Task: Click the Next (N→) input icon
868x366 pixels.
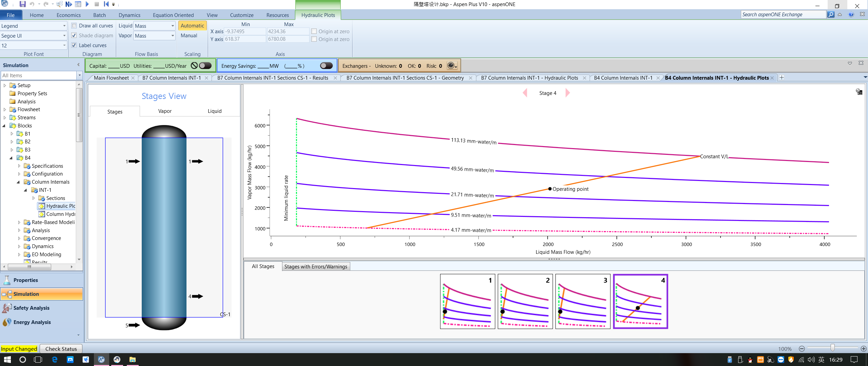Action: click(68, 4)
